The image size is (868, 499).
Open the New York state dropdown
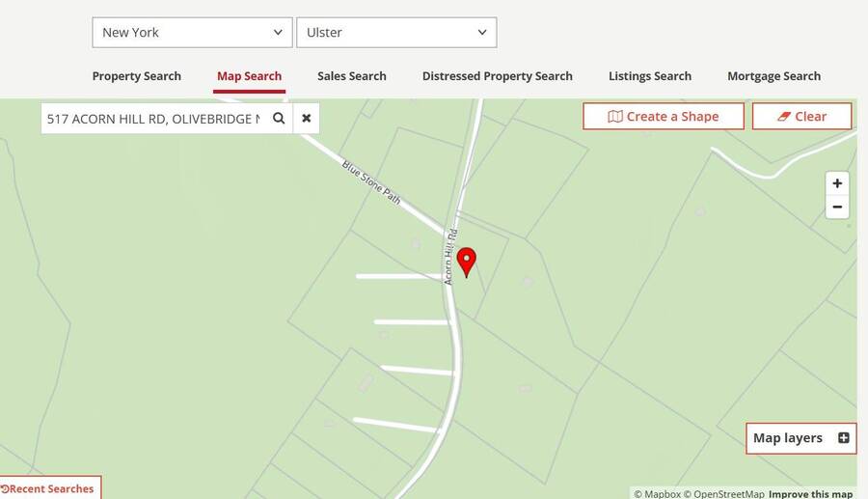tap(192, 32)
